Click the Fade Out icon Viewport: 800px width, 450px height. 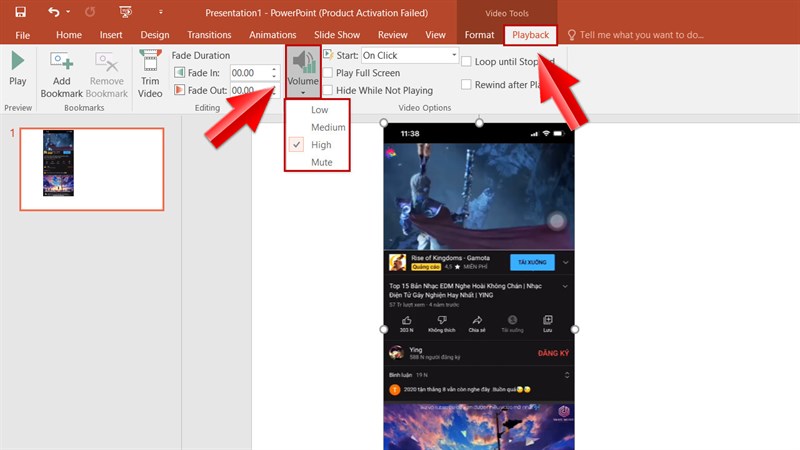[179, 90]
